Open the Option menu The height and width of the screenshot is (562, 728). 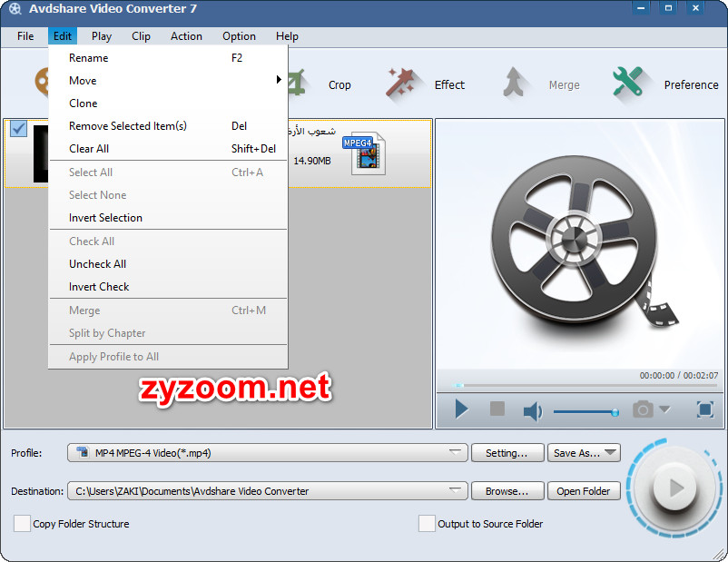click(x=239, y=36)
